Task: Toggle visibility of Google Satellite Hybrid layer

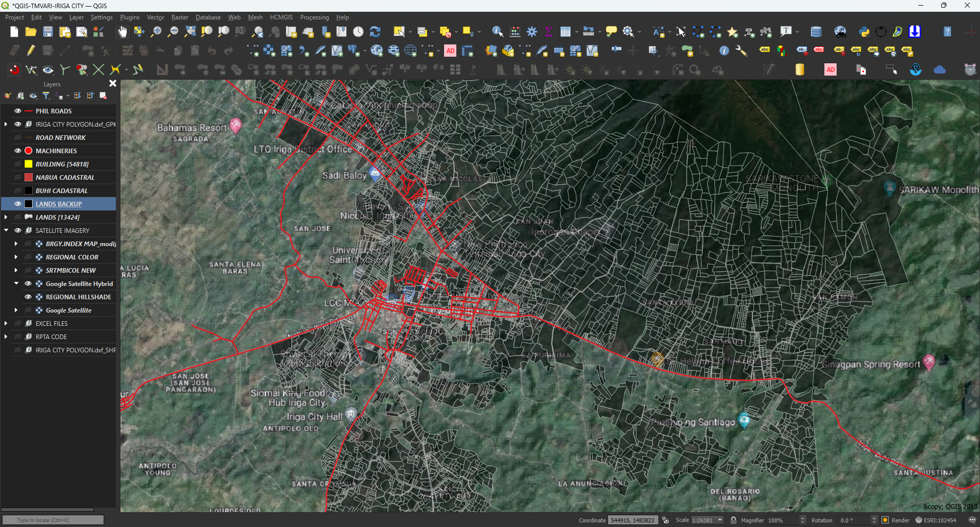Action: pyautogui.click(x=28, y=283)
